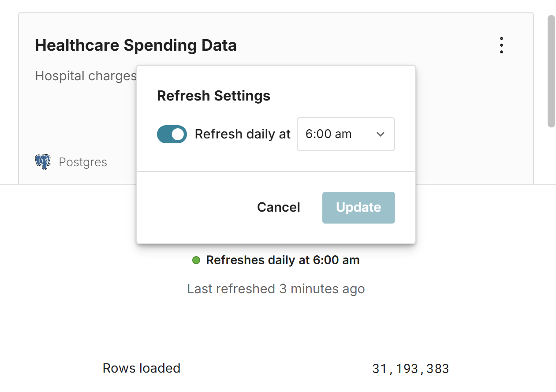Viewport: 556px width, 392px height.
Task: Select the "Healthcare Spending Data" title
Action: coord(136,45)
